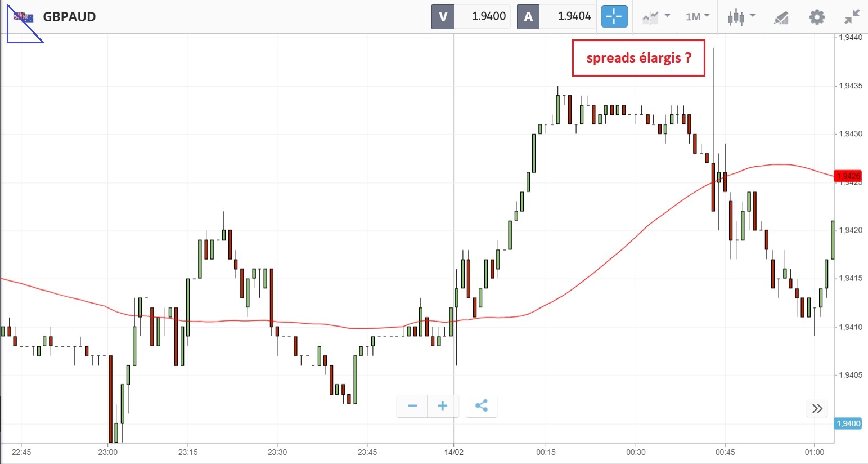Click the 00:45 time axis label
The width and height of the screenshot is (868, 464).
[x=725, y=452]
